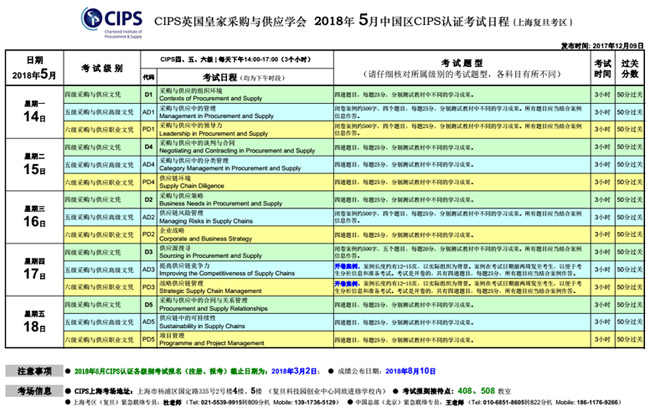
Task: Select 'Negotiating and Contracting' subject row
Action: [237, 151]
